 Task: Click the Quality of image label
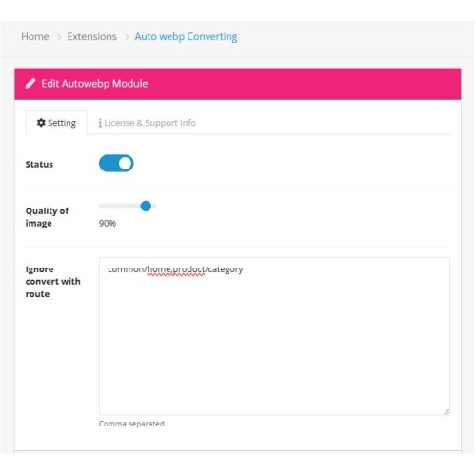pos(47,217)
